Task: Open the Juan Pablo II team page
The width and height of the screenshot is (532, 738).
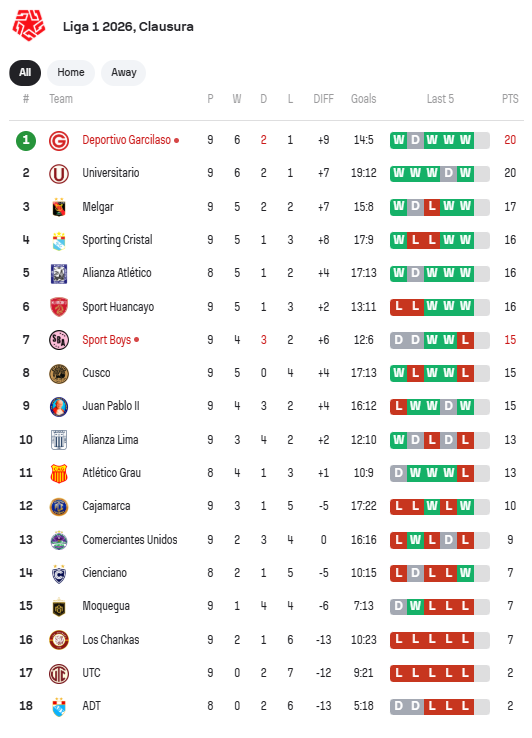Action: click(111, 406)
